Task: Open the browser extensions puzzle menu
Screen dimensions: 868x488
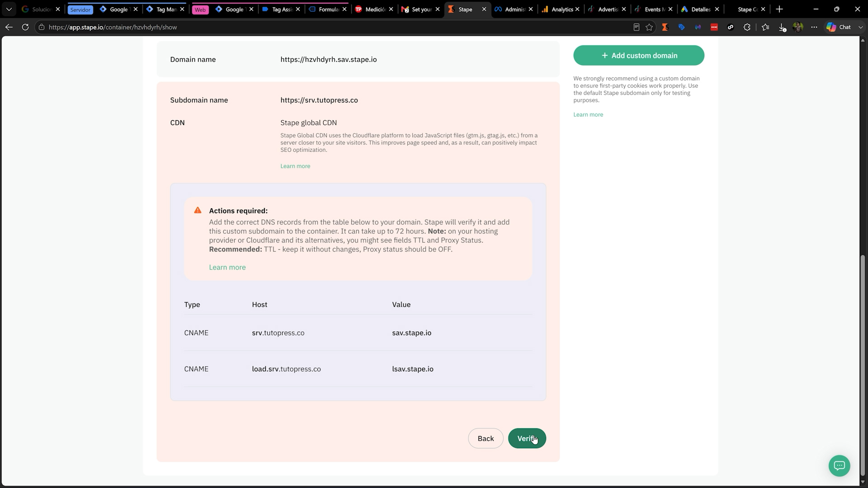Action: tap(747, 27)
